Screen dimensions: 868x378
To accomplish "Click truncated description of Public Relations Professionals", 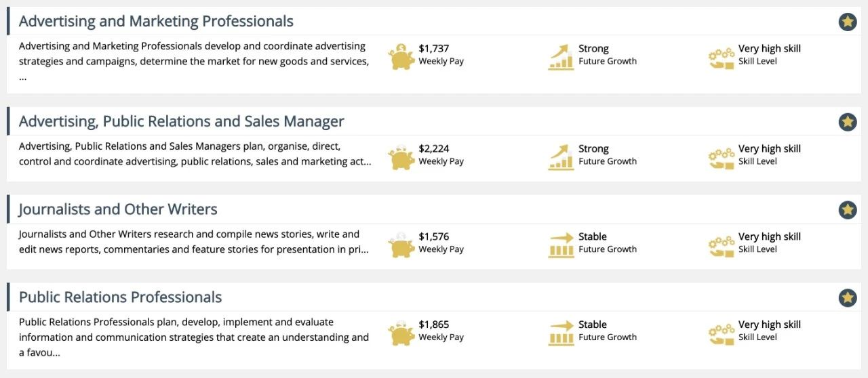I will tap(193, 337).
